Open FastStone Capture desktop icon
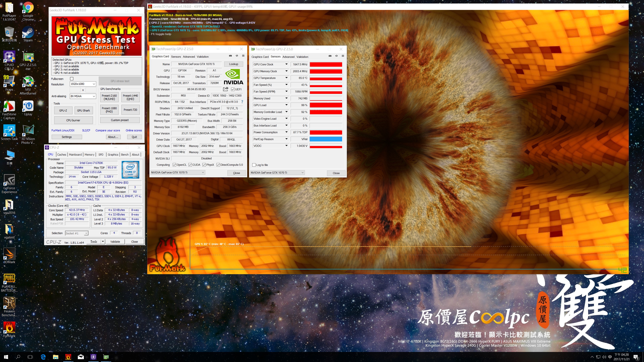 [x=9, y=110]
